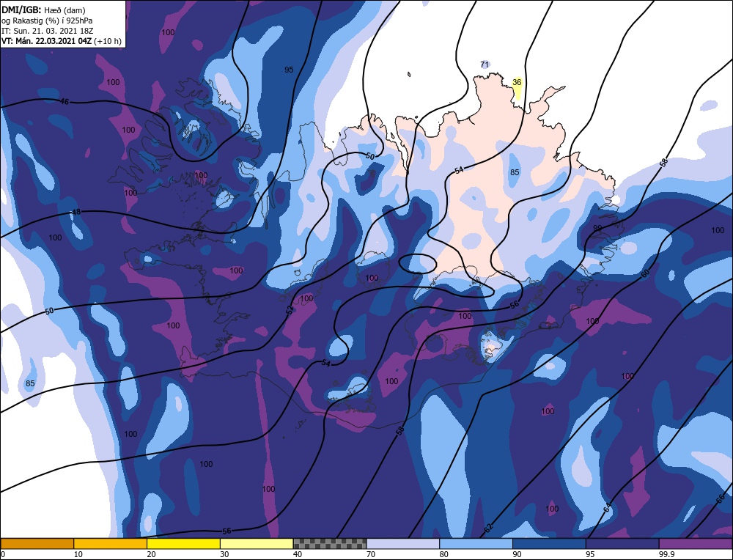Click the "VT: Mán. 22.03.2021 04Z" valid time

tap(47, 41)
